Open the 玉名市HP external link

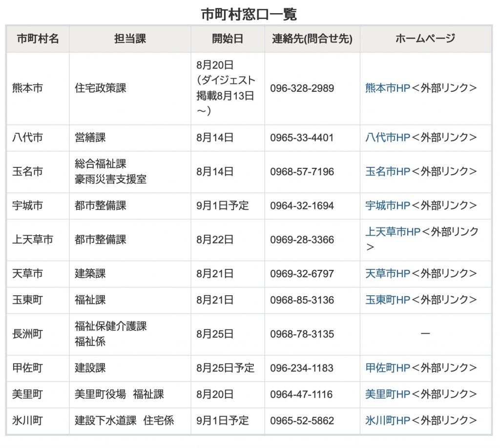pyautogui.click(x=387, y=172)
